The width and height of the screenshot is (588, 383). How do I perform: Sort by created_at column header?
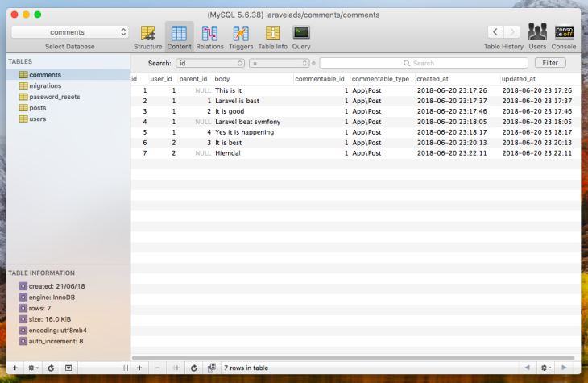pos(456,79)
